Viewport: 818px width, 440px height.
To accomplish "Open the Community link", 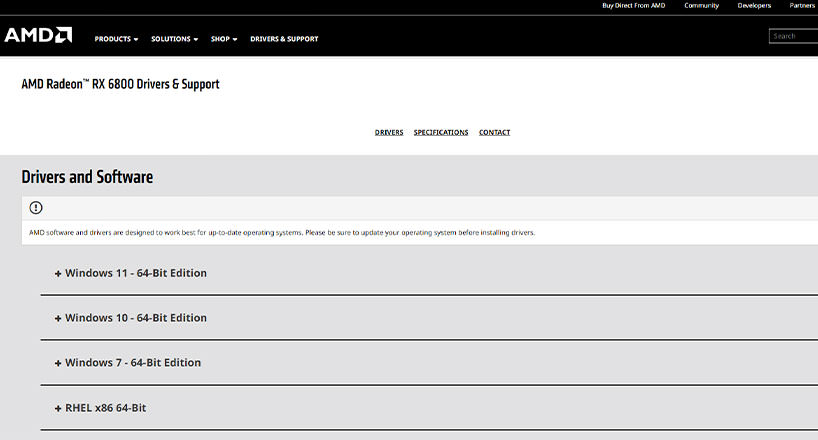I will coord(702,6).
